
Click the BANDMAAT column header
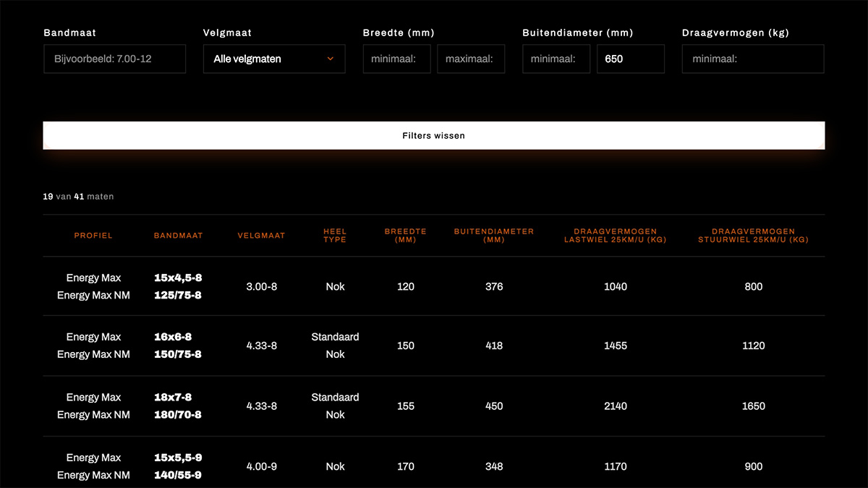(178, 236)
